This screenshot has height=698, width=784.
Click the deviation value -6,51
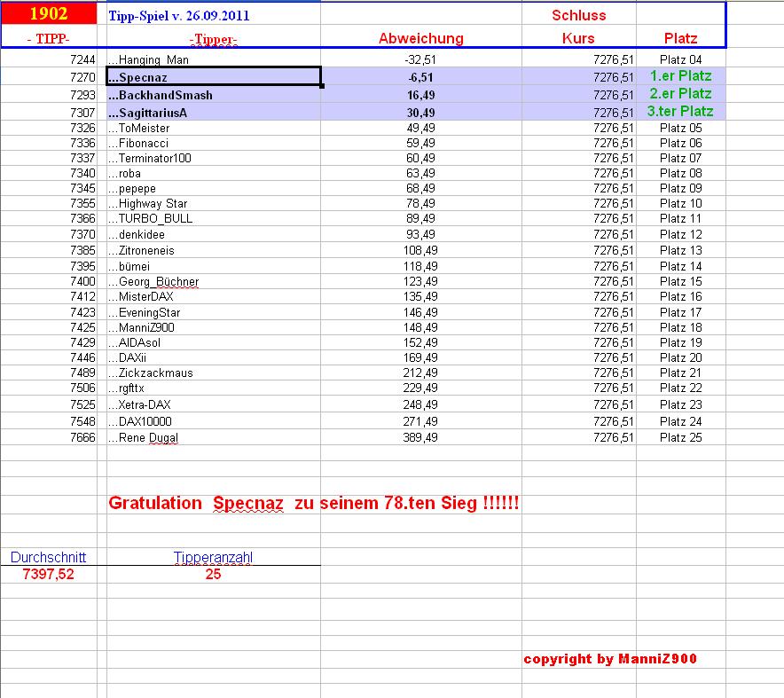tap(420, 77)
